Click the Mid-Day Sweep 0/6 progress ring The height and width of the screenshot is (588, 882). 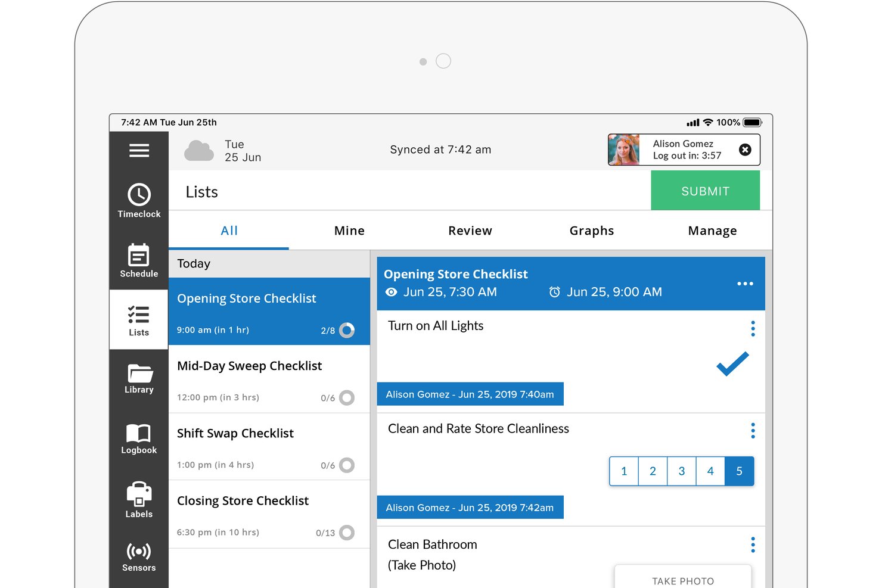click(x=347, y=397)
